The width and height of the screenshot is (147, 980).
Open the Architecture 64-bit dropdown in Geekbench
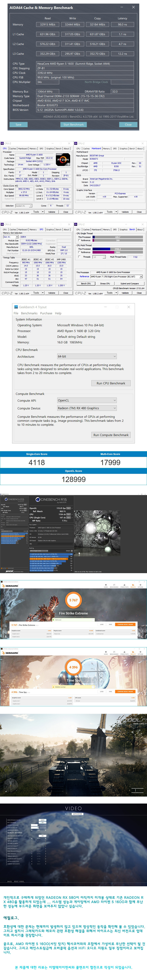[x=87, y=357]
